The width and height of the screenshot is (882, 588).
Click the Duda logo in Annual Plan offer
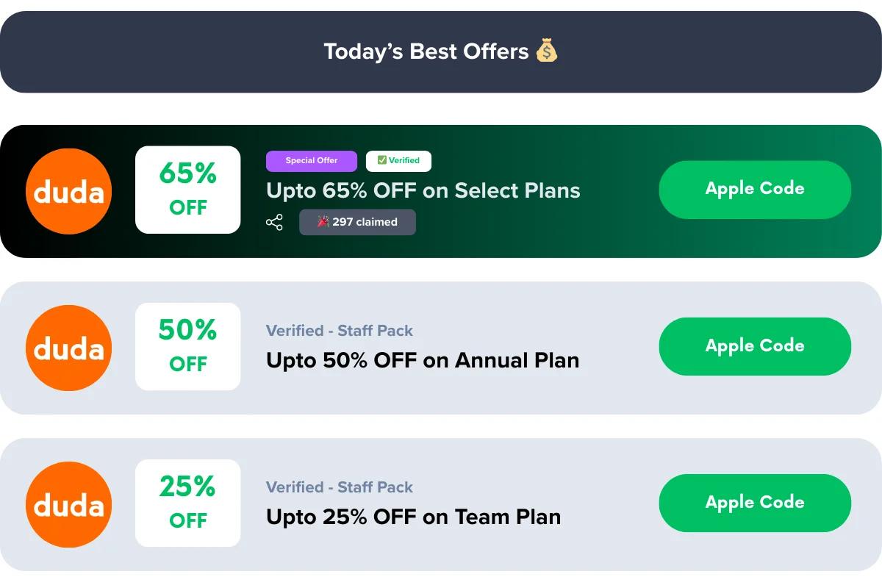click(69, 348)
